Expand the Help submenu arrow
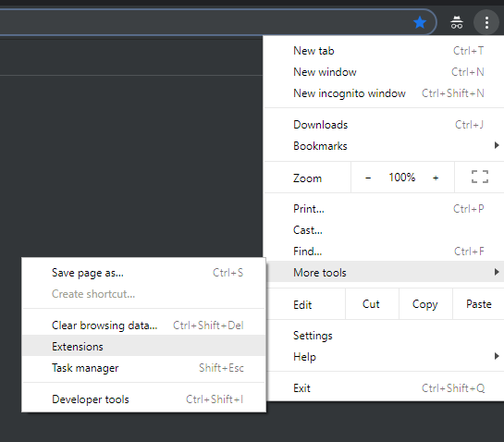Screen dimensions: 504x442 (x=497, y=356)
